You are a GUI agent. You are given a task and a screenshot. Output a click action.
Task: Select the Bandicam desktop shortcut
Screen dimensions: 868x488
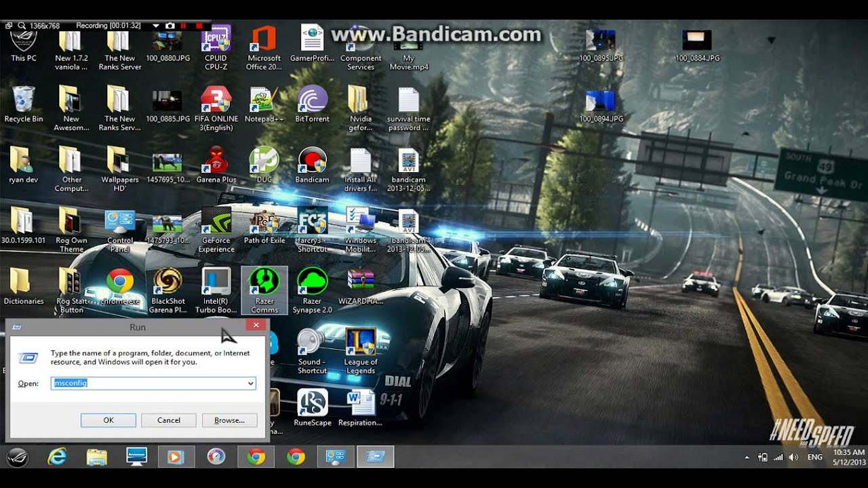(312, 165)
